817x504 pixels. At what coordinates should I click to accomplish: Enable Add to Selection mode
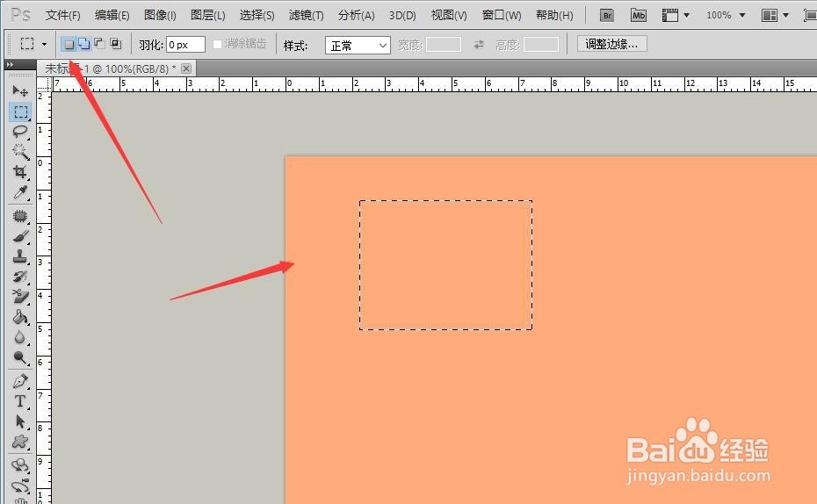coord(83,44)
